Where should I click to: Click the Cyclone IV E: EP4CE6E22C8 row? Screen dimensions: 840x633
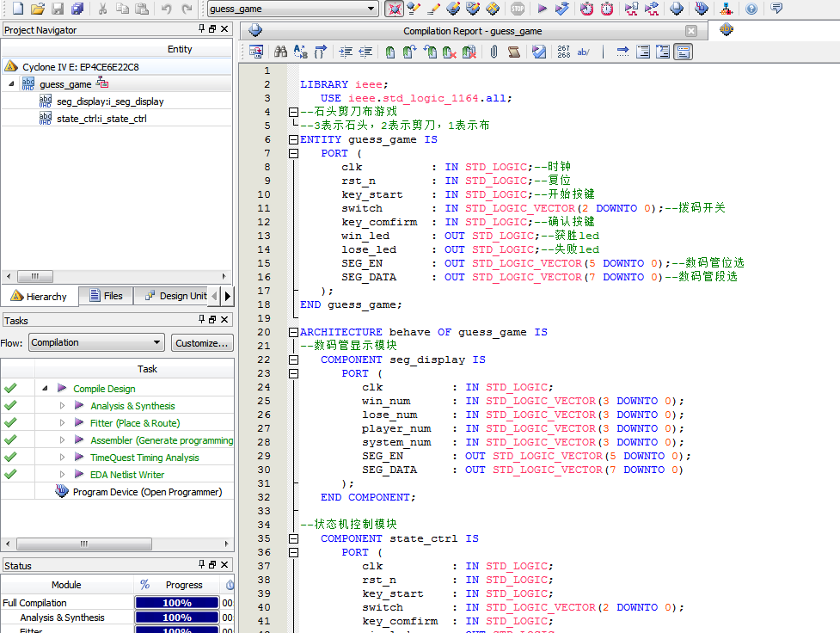[x=117, y=66]
